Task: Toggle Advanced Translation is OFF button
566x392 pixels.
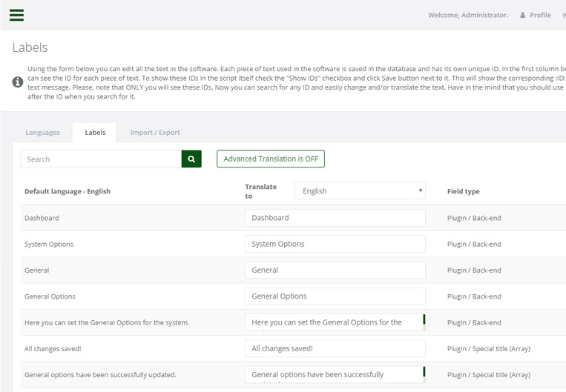Action: click(x=270, y=159)
